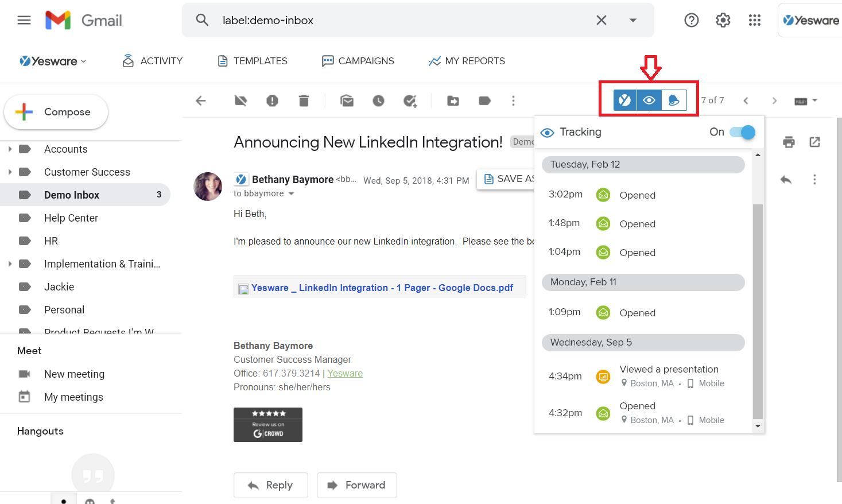Print the email with printer icon
This screenshot has height=504, width=842.
pos(789,142)
